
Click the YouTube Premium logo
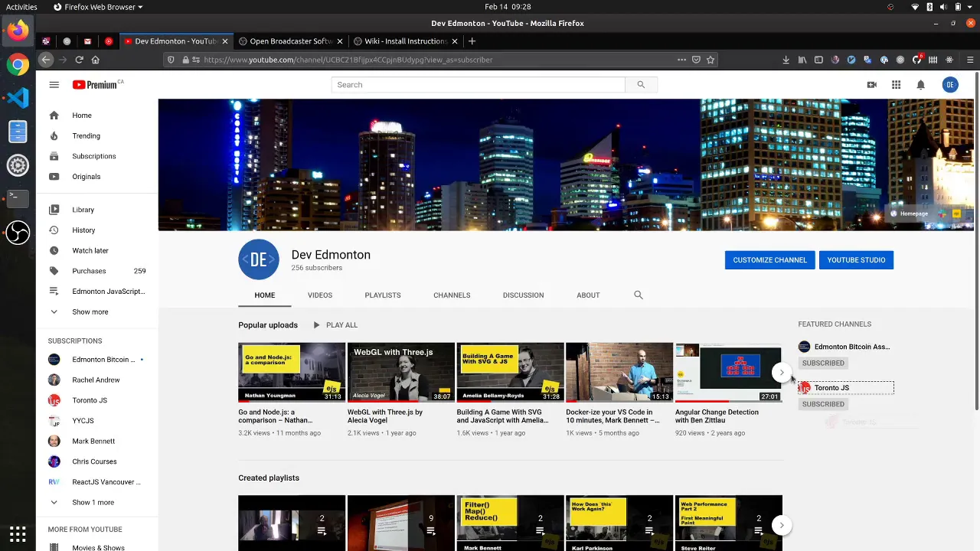98,85
